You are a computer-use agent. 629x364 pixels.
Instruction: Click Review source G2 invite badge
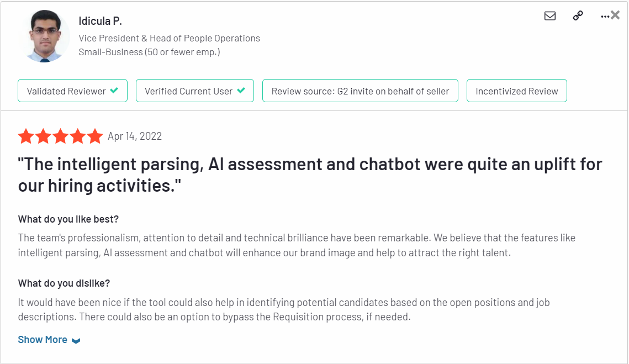[x=360, y=91]
